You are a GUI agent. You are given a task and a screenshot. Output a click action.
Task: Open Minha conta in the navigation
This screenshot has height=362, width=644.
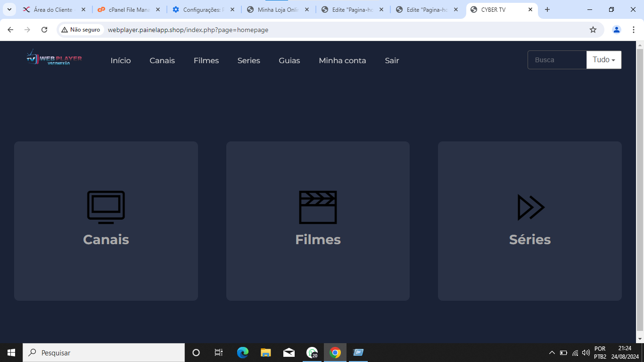pyautogui.click(x=342, y=60)
